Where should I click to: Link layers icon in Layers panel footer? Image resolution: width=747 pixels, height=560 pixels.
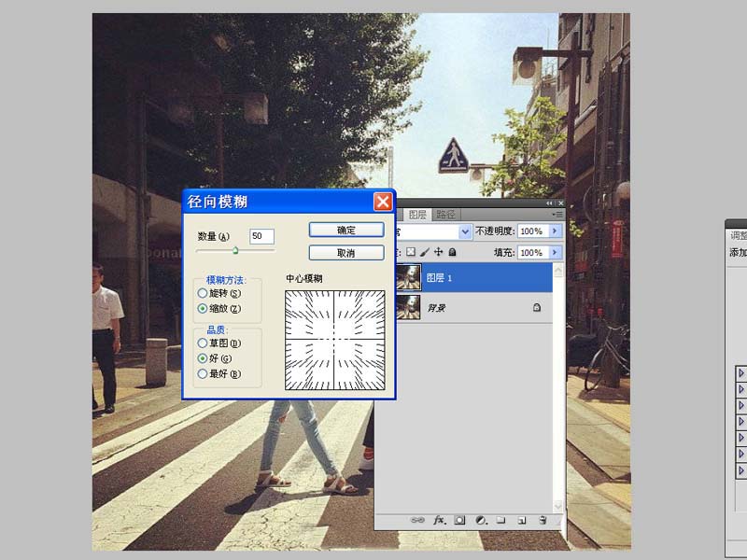click(417, 520)
